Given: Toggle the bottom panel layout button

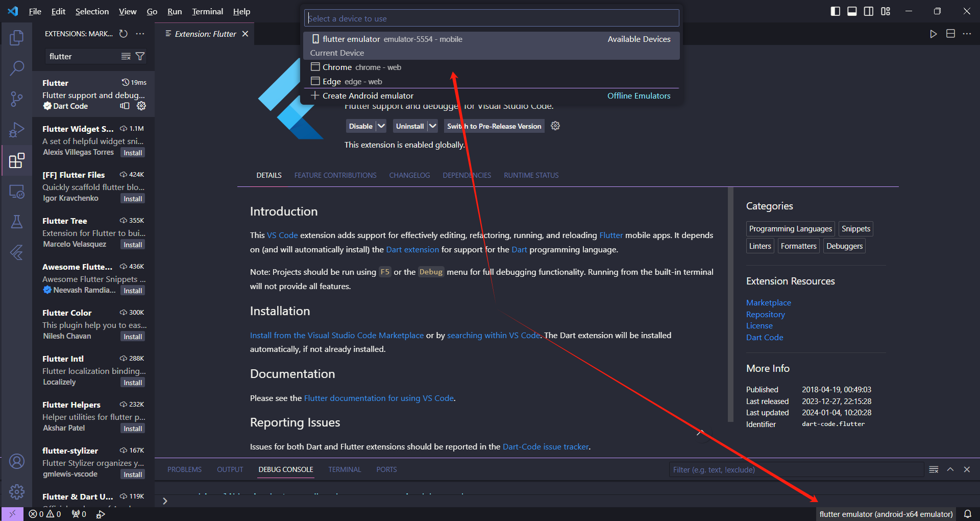Looking at the screenshot, I should [852, 11].
